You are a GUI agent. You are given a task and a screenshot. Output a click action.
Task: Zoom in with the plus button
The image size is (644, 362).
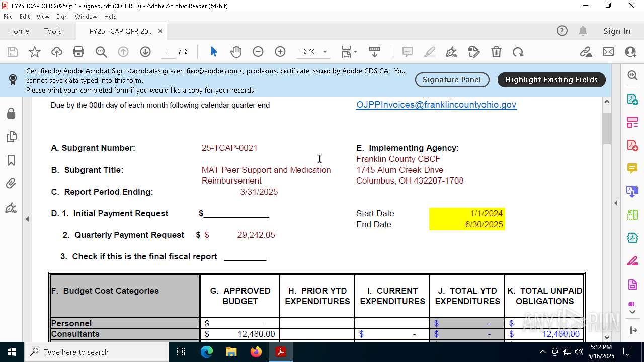click(280, 52)
